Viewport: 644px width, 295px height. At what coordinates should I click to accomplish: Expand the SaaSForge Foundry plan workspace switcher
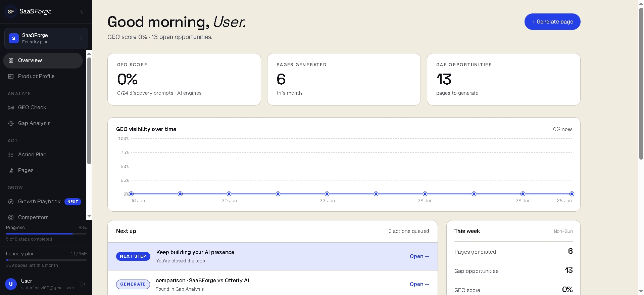click(46, 38)
